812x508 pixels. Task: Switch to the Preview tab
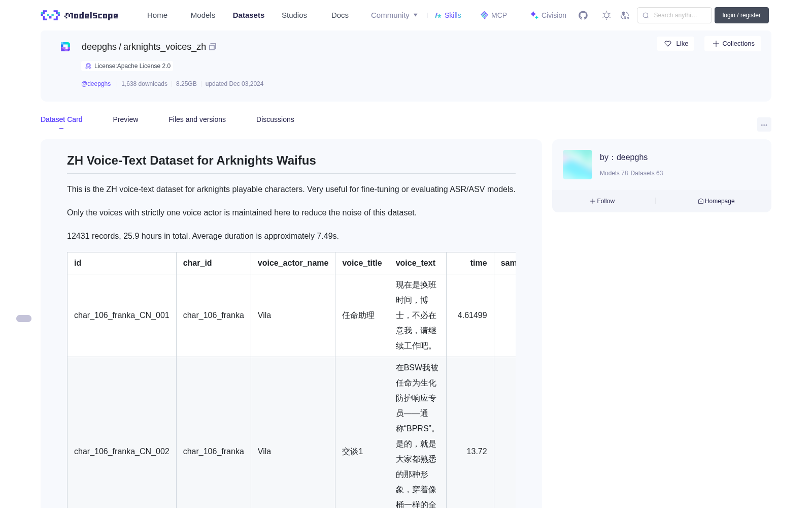[x=125, y=119]
